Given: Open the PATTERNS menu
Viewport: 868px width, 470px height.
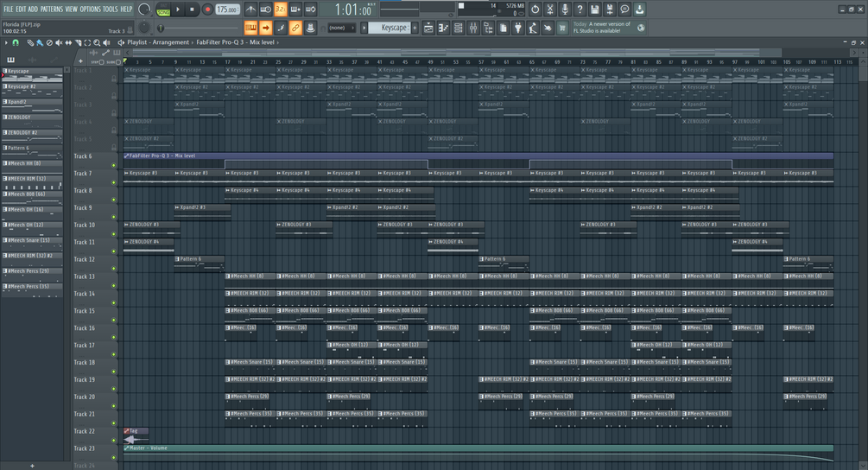Looking at the screenshot, I should [x=52, y=9].
